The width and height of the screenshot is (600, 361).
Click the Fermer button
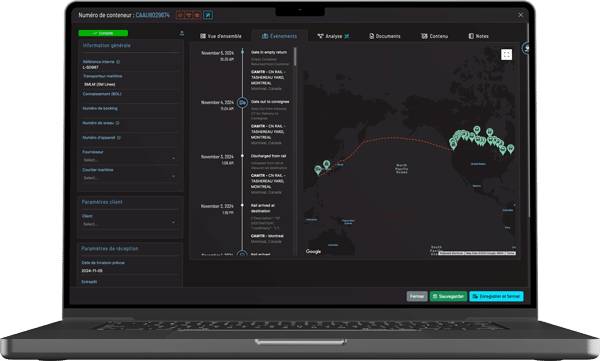click(x=417, y=296)
